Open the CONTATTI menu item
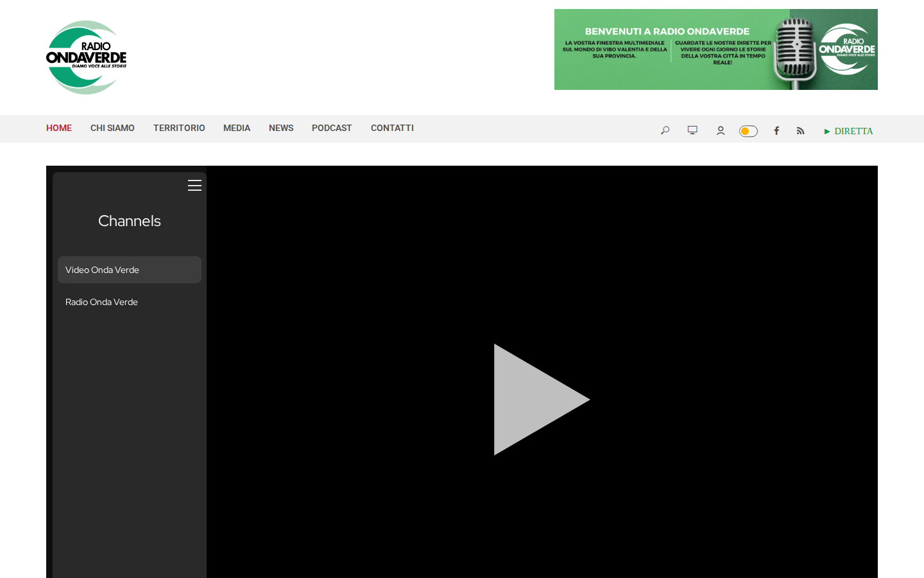 (392, 128)
